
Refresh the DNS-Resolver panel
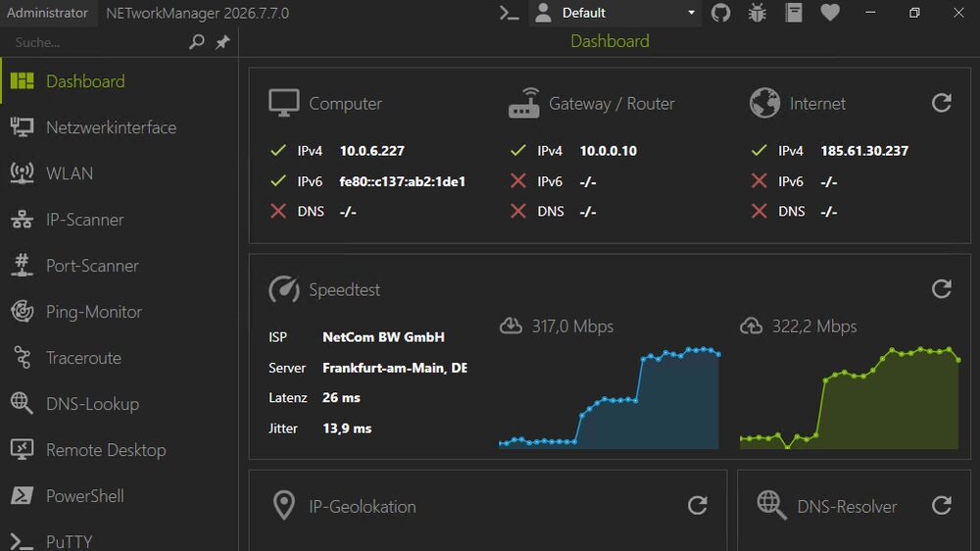(x=941, y=505)
